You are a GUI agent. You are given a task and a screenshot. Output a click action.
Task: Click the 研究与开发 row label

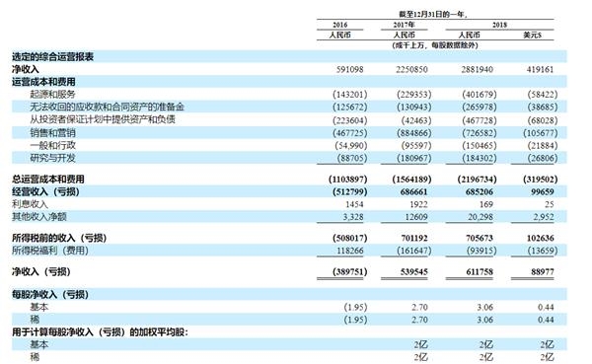point(52,158)
